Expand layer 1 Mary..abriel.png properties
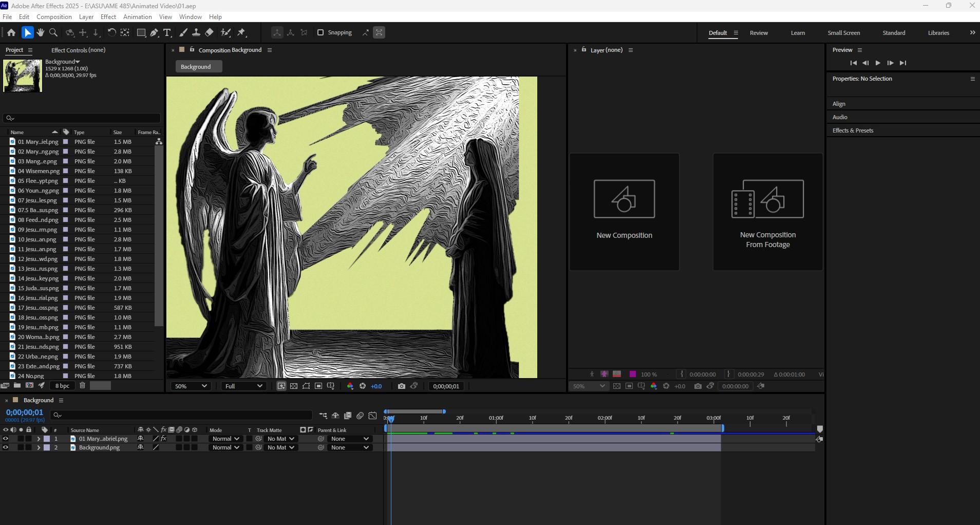Image resolution: width=980 pixels, height=525 pixels. coord(39,439)
